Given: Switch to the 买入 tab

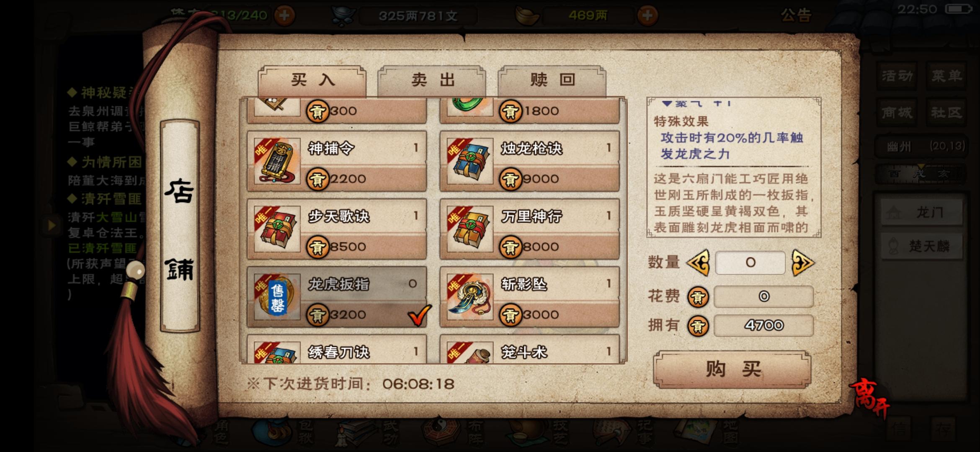Looking at the screenshot, I should point(312,80).
